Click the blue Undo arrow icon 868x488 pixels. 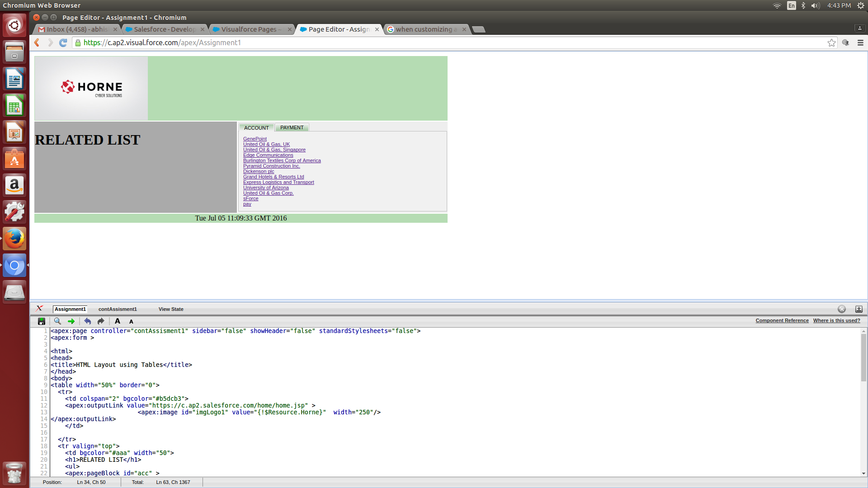coord(88,321)
